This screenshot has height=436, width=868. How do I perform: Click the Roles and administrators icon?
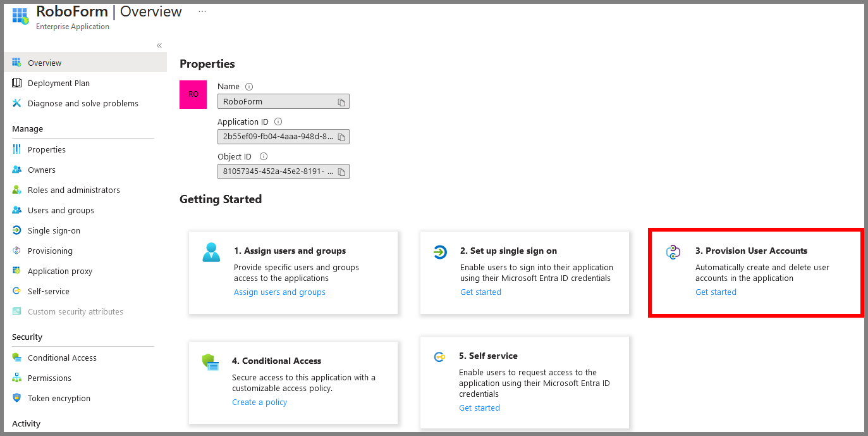pos(16,190)
